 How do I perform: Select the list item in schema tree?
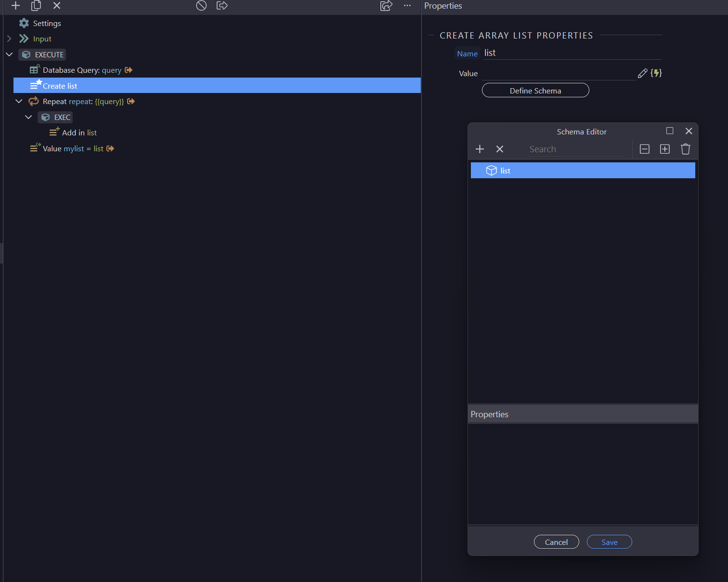tap(583, 171)
